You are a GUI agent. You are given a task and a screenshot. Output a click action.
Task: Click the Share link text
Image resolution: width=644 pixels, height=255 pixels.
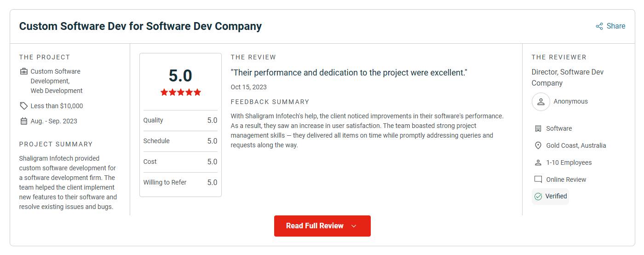(x=615, y=26)
